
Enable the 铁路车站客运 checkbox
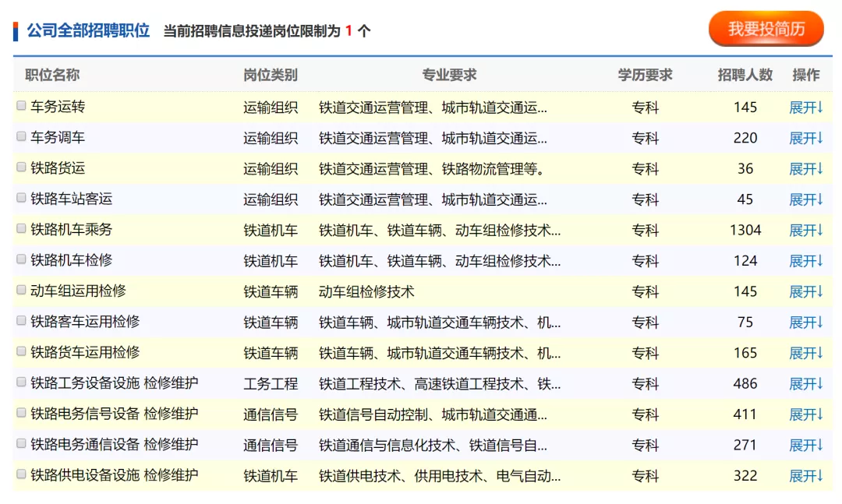point(22,198)
